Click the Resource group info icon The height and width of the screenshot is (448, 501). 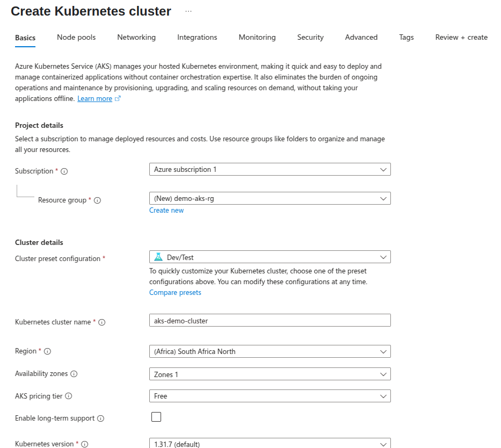[97, 200]
